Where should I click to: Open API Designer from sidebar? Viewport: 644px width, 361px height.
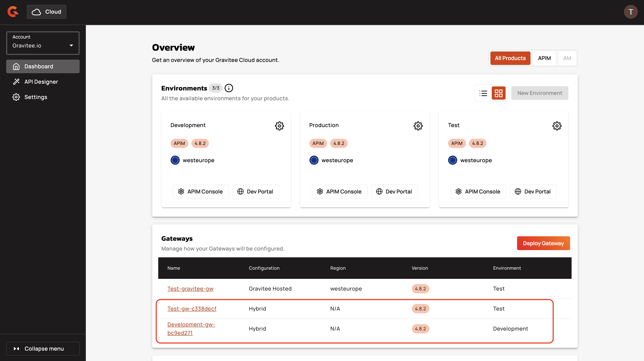(x=41, y=82)
